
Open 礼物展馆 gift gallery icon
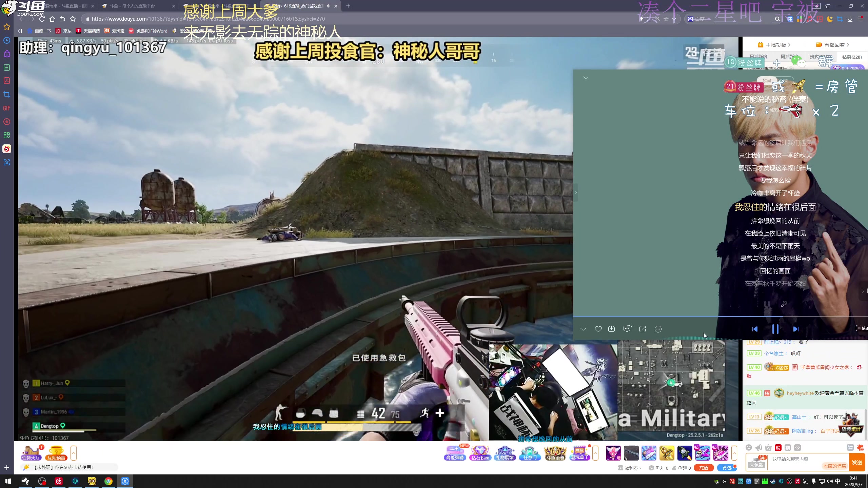pos(505,453)
